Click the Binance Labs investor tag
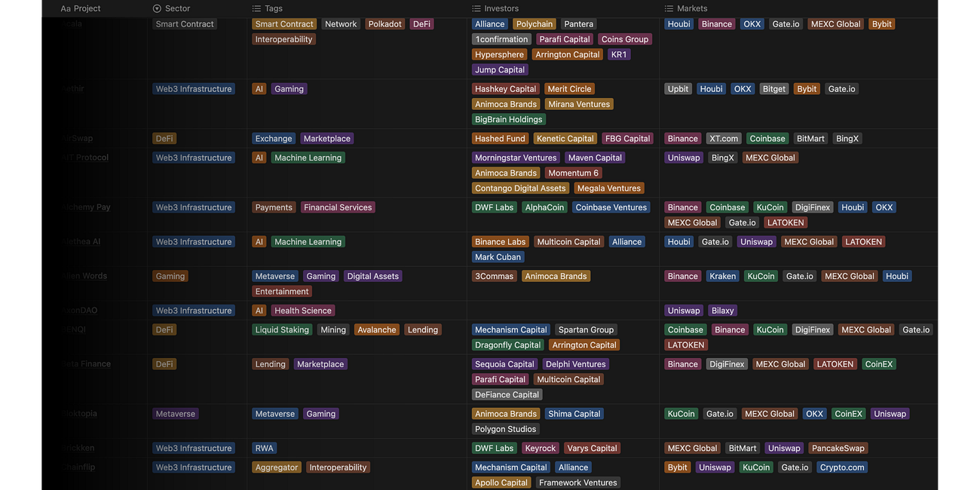 tap(501, 242)
